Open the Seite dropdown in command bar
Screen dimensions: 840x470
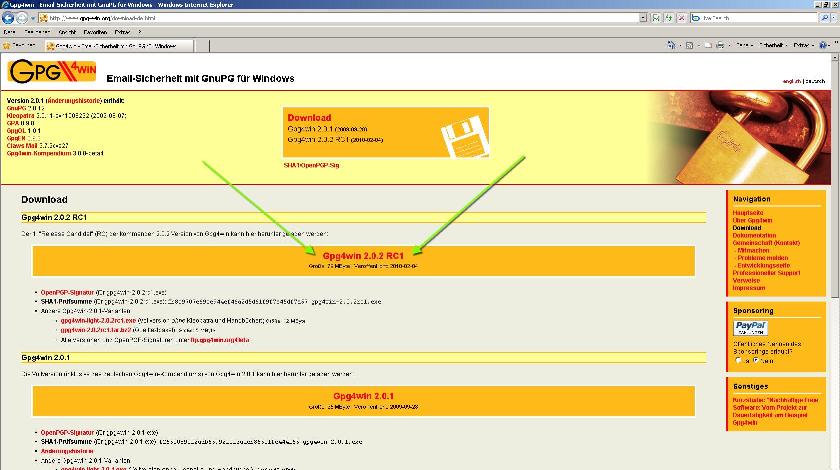[x=745, y=46]
